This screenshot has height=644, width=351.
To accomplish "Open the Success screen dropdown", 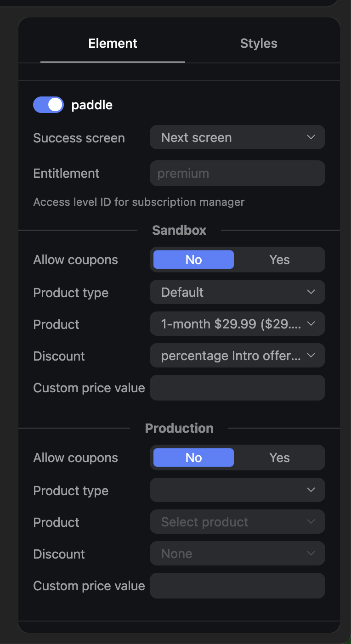I will (237, 137).
